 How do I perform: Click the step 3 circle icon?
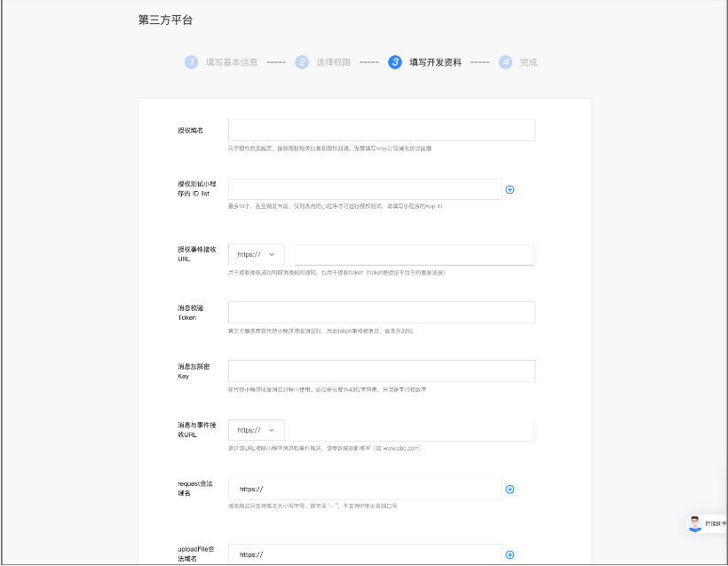click(x=395, y=62)
